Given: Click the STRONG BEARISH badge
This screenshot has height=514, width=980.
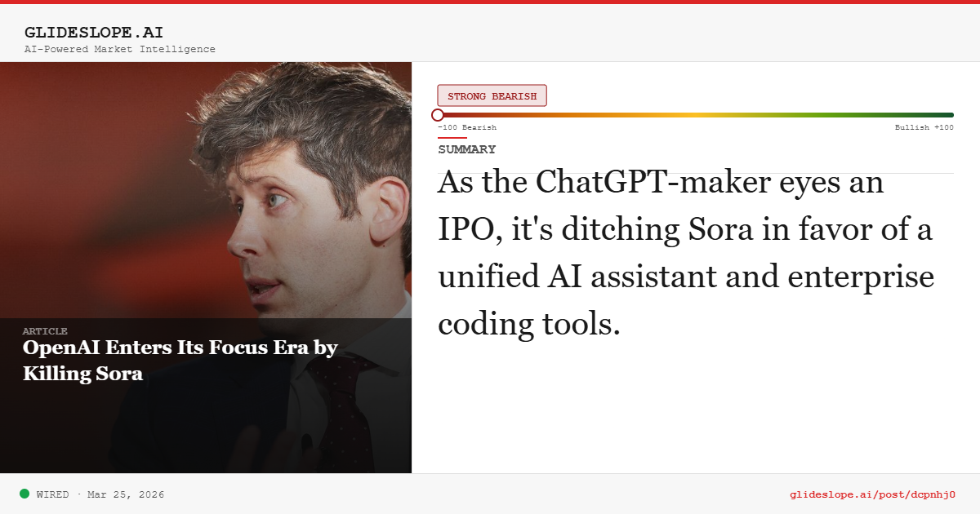Looking at the screenshot, I should (x=492, y=96).
